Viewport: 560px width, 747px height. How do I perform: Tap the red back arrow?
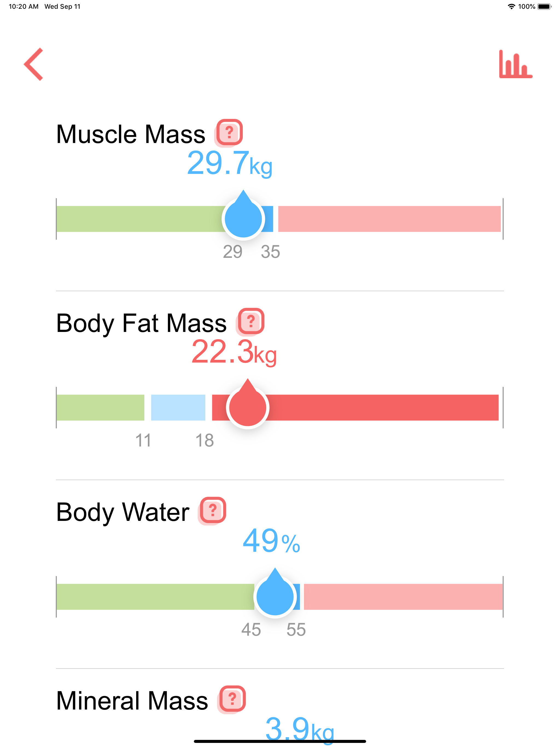click(x=33, y=64)
